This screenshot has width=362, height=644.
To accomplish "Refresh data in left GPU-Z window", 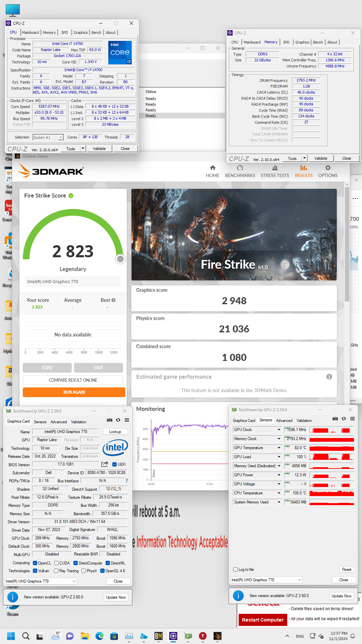I will [x=118, y=420].
